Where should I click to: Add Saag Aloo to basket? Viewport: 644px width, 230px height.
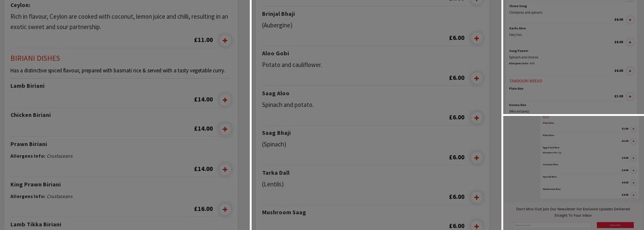point(477,118)
